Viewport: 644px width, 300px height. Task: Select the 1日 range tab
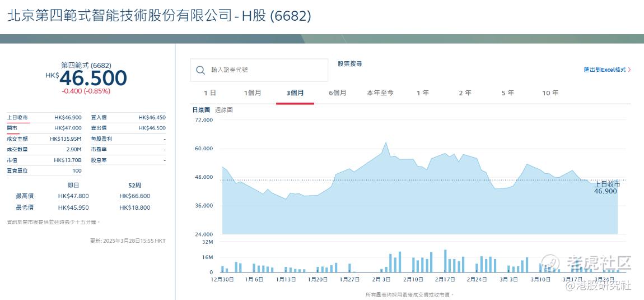(x=210, y=93)
